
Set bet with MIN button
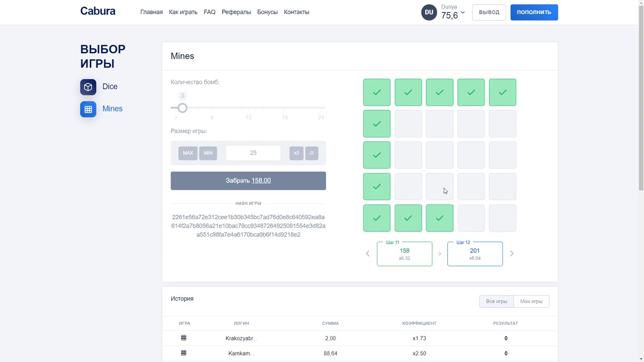[208, 153]
